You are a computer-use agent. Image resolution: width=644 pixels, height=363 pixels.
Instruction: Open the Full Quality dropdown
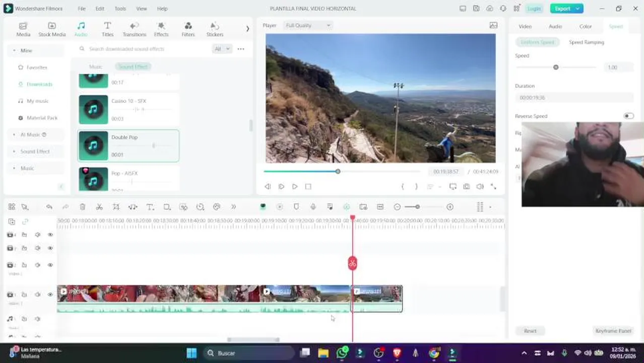click(x=307, y=25)
